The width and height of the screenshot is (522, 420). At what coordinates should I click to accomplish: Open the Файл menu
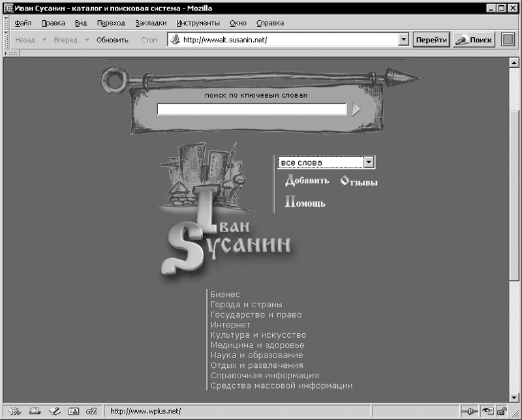coord(23,23)
